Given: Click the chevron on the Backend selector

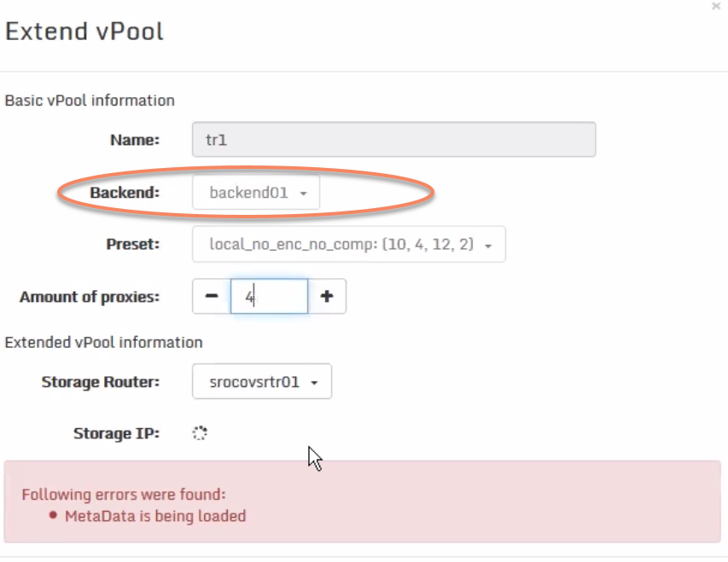Looking at the screenshot, I should [x=303, y=193].
